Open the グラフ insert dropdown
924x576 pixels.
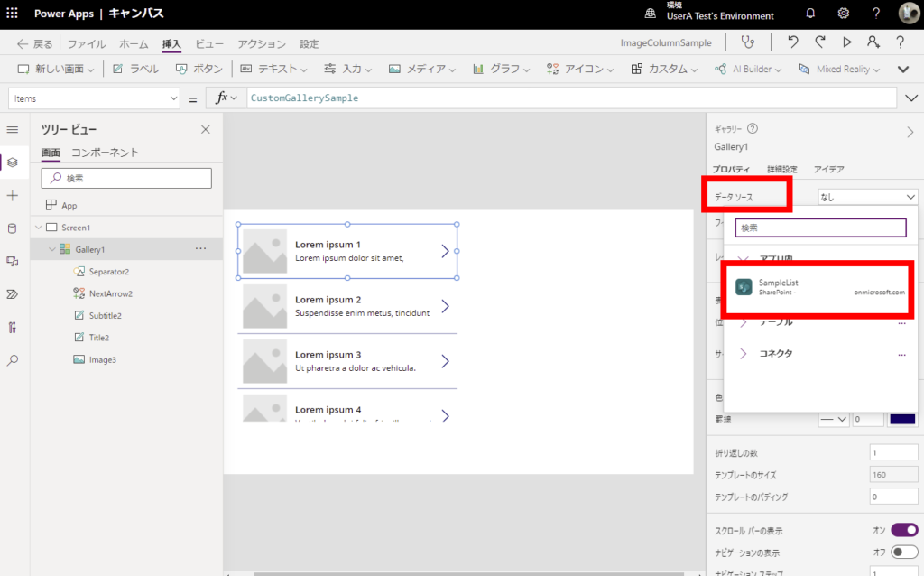click(501, 69)
